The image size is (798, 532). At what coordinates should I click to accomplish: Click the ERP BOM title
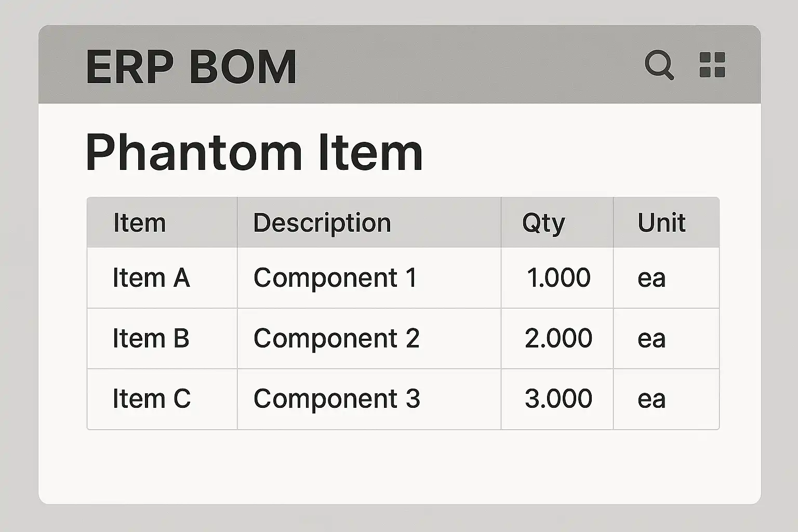pyautogui.click(x=191, y=66)
